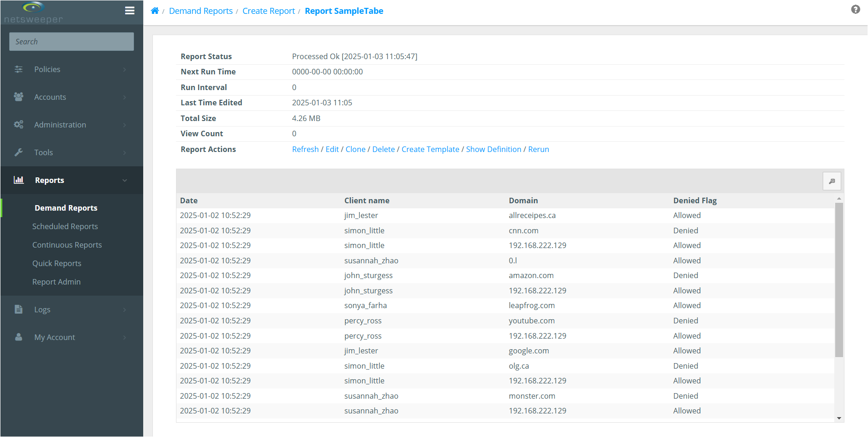Expand the Tools menu chevron
Screen dimensions: 868x437
(125, 152)
